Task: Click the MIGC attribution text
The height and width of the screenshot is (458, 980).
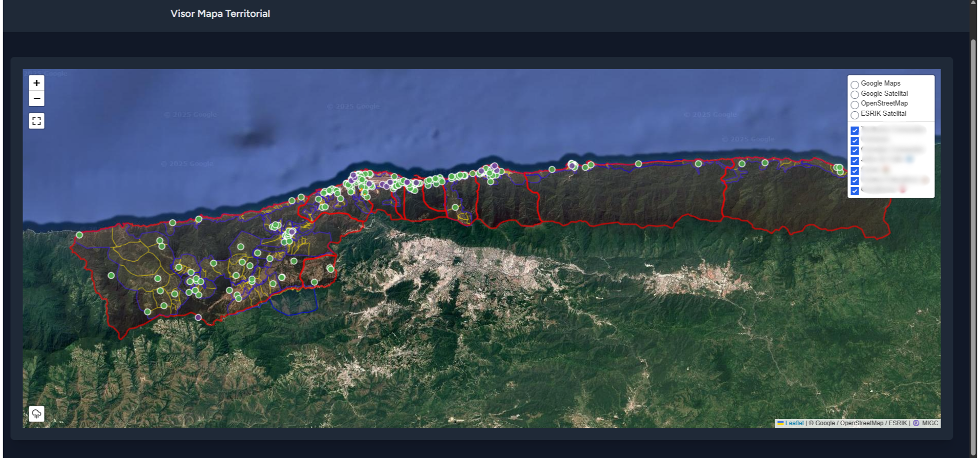Action: coord(930,423)
